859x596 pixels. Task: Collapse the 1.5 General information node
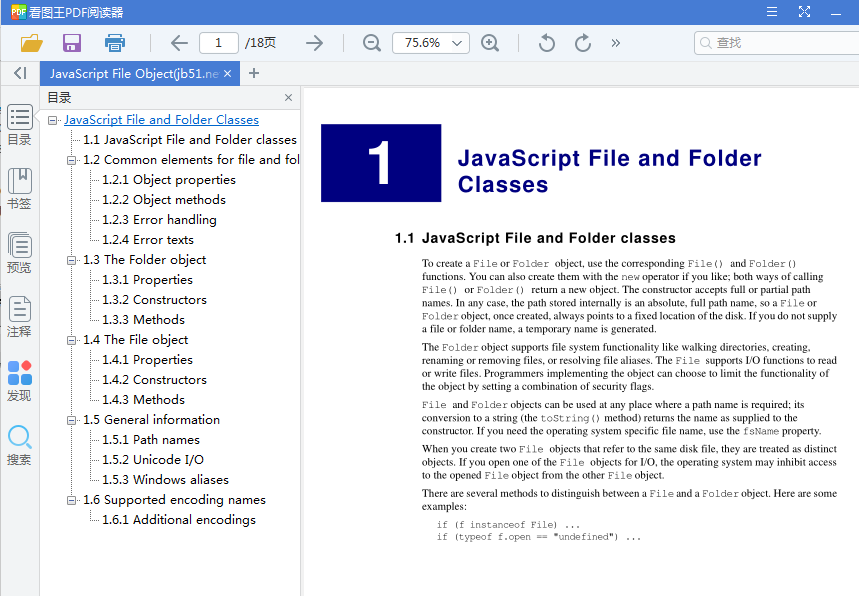click(x=72, y=420)
